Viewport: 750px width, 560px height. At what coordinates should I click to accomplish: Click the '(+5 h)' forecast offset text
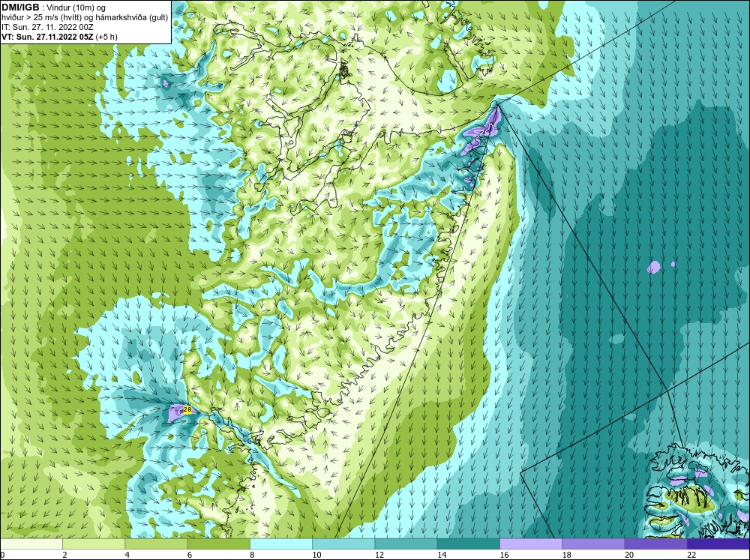tap(106, 36)
